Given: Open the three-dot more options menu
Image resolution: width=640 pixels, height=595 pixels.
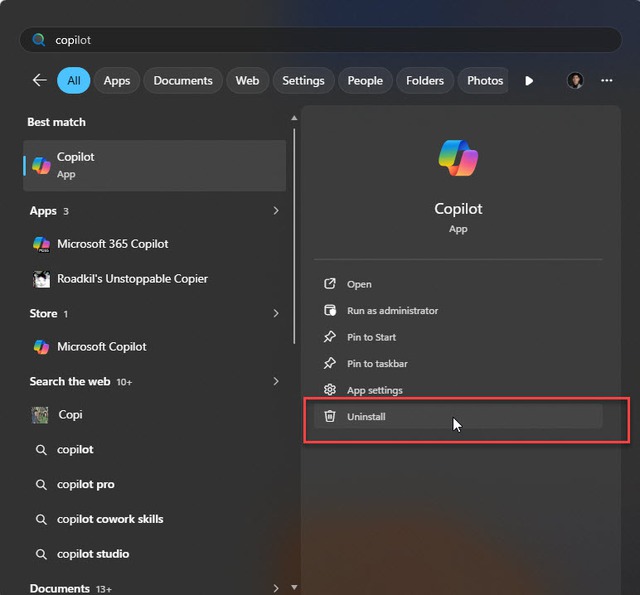Looking at the screenshot, I should (x=607, y=80).
